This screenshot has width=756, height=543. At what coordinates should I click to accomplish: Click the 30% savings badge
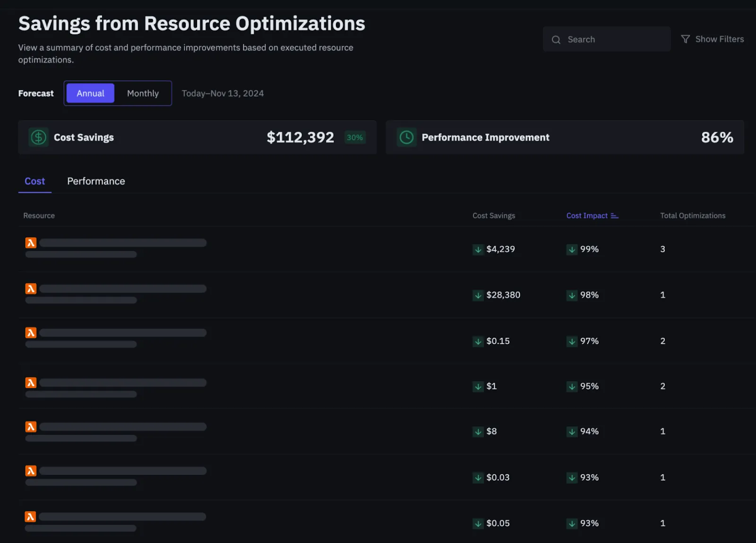pos(354,137)
